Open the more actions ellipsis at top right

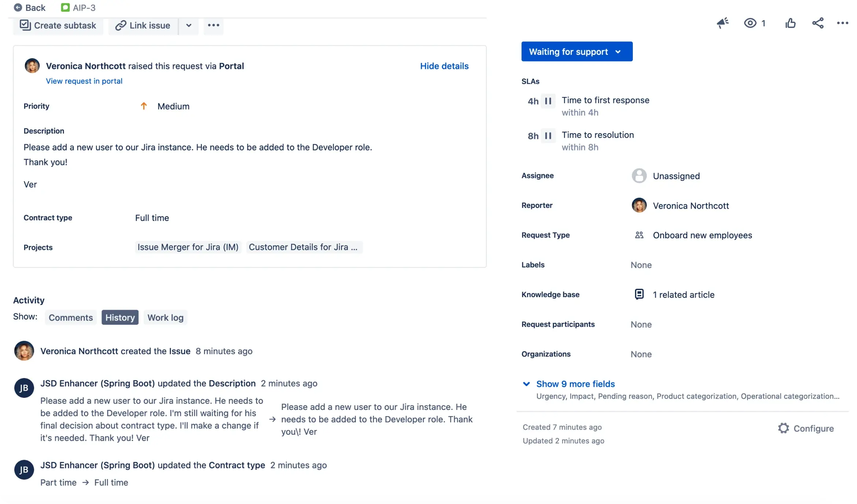click(x=843, y=23)
